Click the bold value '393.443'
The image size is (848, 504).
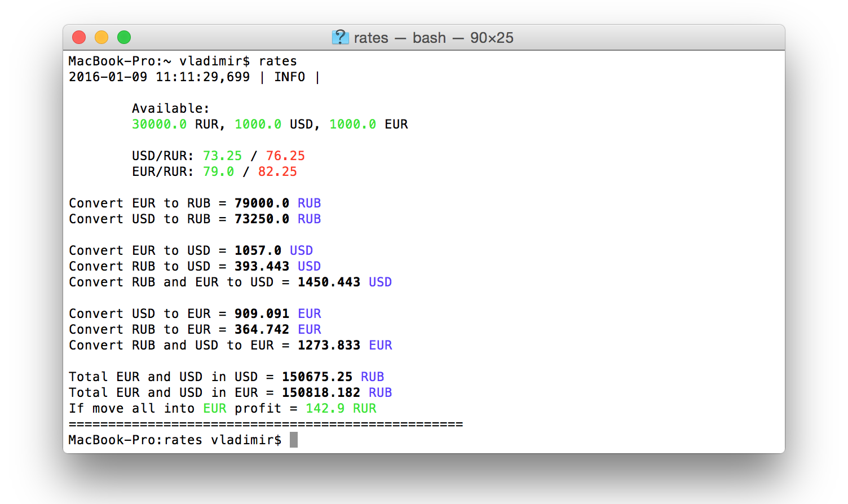tap(262, 266)
